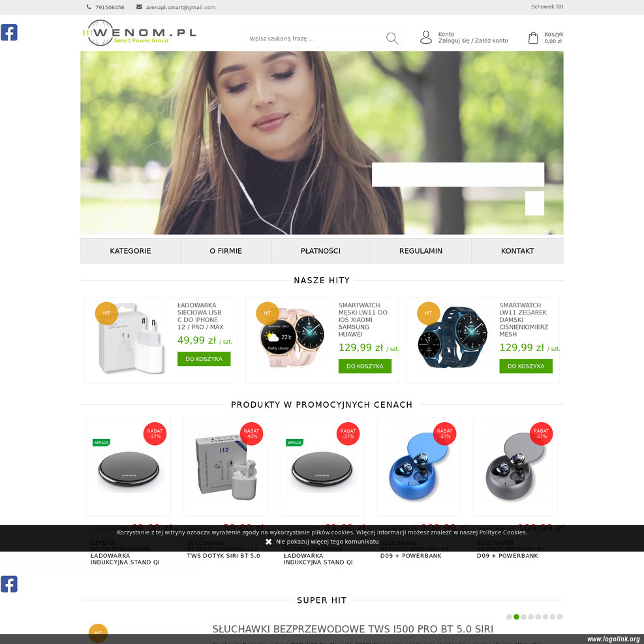
Task: Open the top Facebook icon link
Action: coord(8,33)
